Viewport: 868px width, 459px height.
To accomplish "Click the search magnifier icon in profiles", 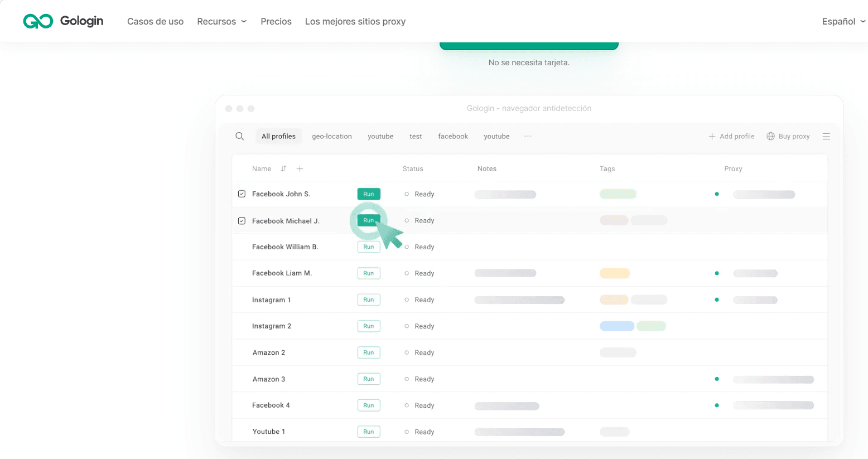I will tap(240, 136).
